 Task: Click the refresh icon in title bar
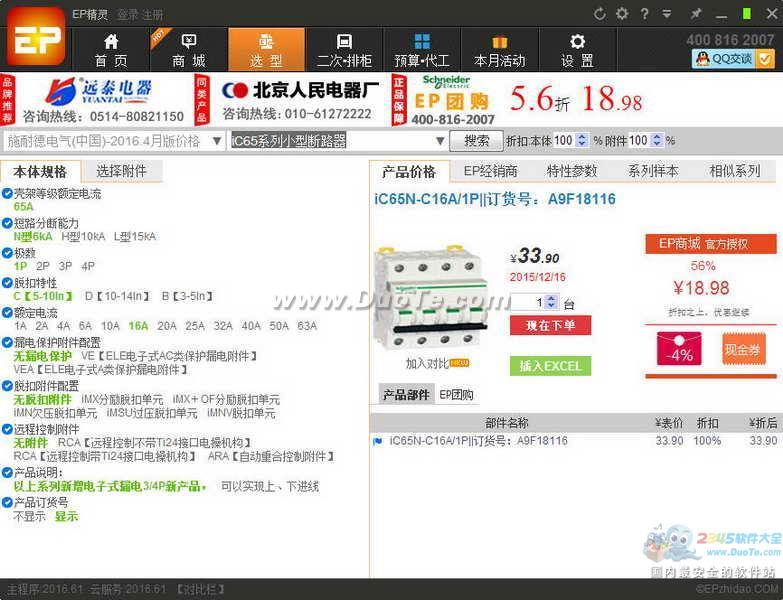[x=599, y=14]
